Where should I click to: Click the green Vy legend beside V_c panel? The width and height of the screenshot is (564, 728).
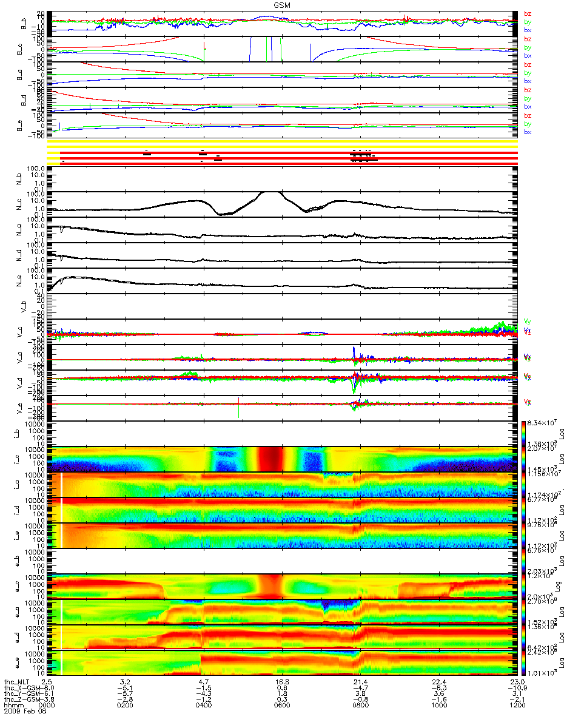(x=527, y=320)
